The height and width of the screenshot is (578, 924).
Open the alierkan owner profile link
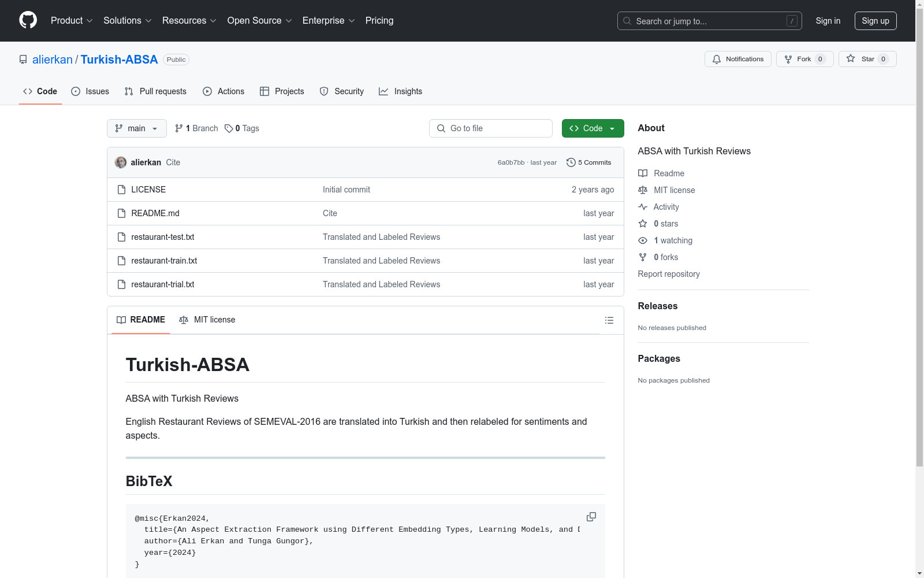click(53, 60)
